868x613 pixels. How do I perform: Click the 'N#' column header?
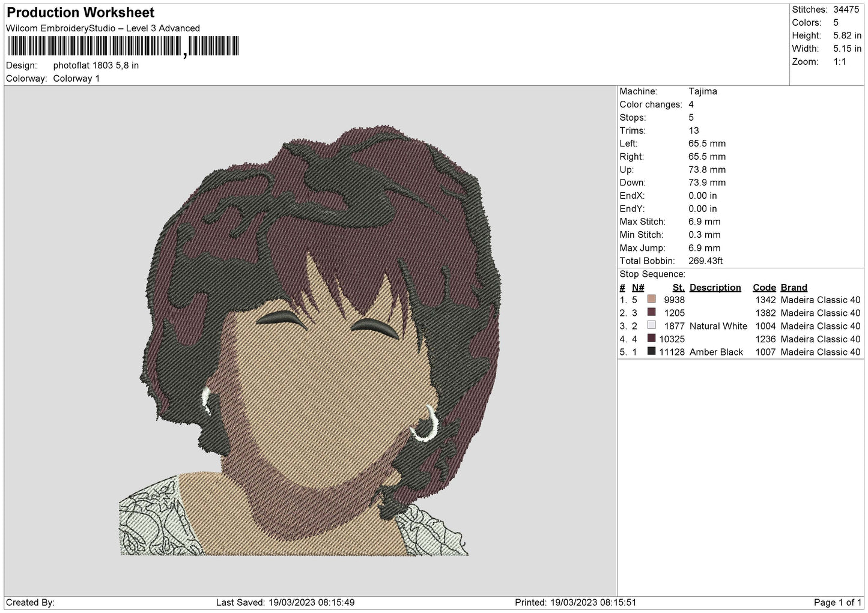coord(638,288)
